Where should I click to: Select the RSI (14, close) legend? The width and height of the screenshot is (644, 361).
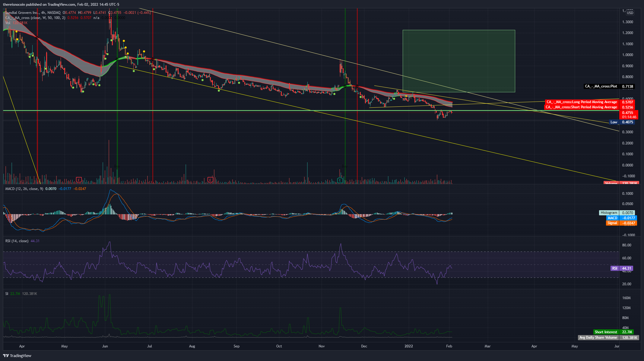coord(17,241)
